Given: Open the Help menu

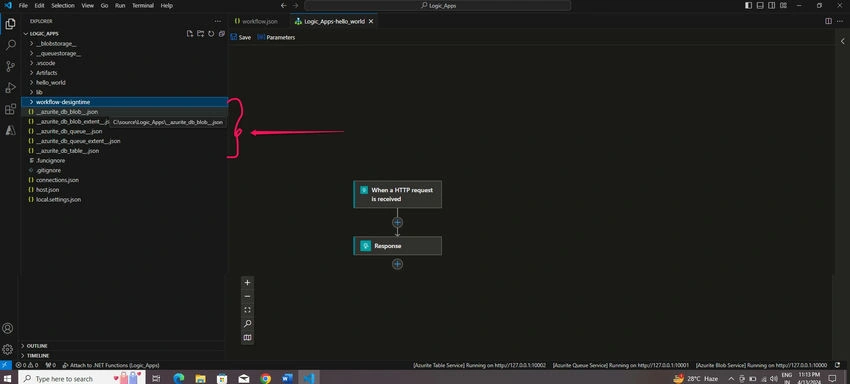Looking at the screenshot, I should coord(166,5).
